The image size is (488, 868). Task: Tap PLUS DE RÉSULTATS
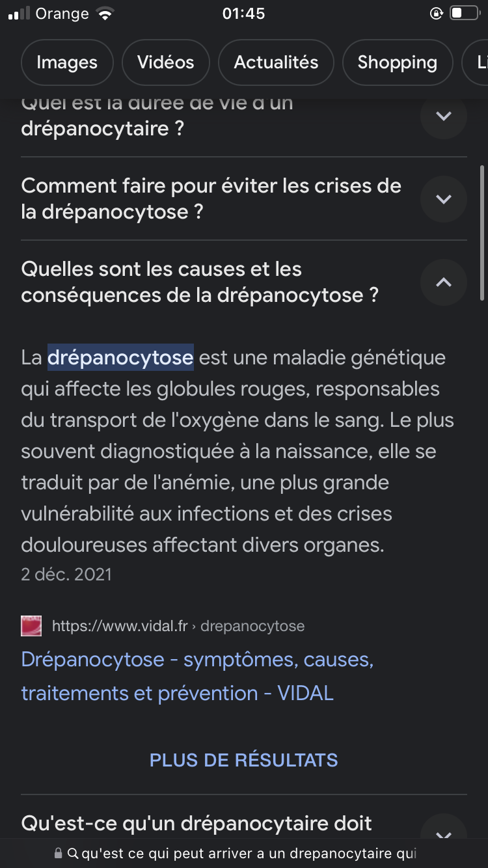pyautogui.click(x=244, y=760)
